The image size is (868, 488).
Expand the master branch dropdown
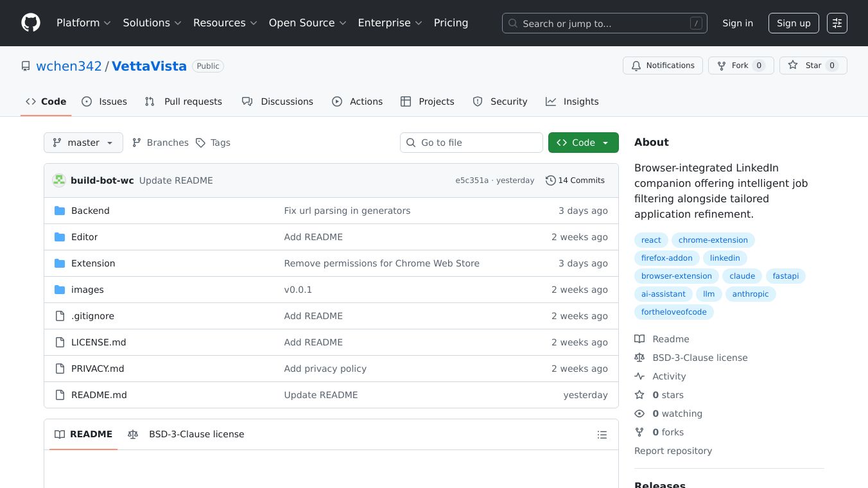[x=83, y=143]
